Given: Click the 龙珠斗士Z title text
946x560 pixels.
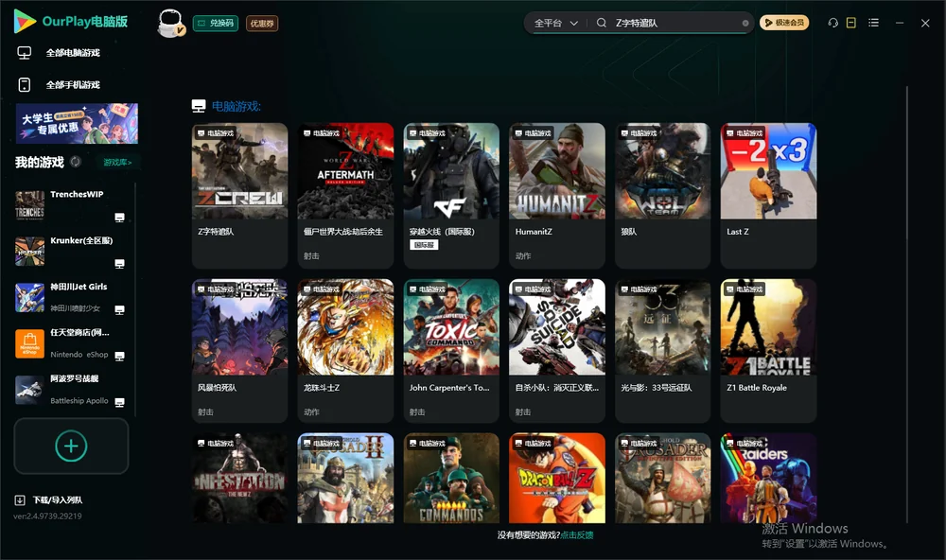Looking at the screenshot, I should click(x=322, y=388).
